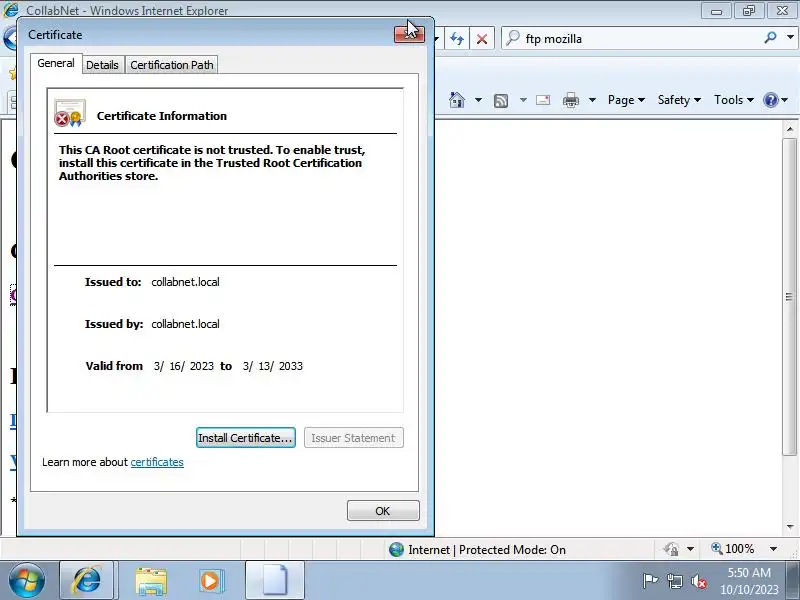The height and width of the screenshot is (600, 800).
Task: Confirm the Certificate dialog with OK
Action: point(383,511)
